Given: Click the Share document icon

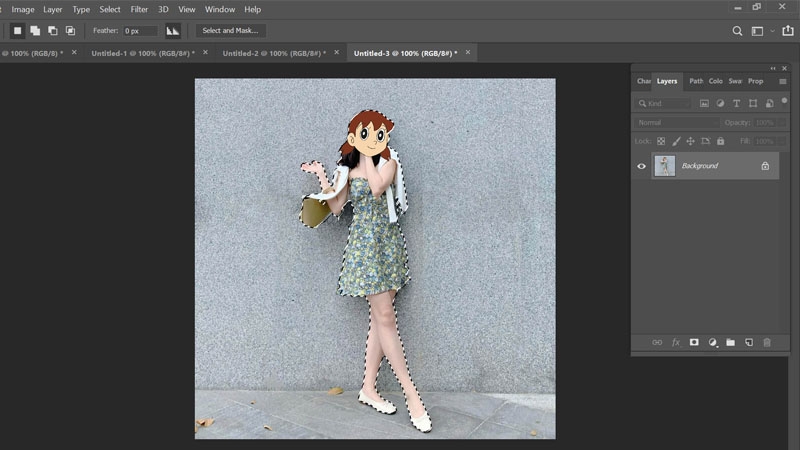Looking at the screenshot, I should [x=788, y=31].
